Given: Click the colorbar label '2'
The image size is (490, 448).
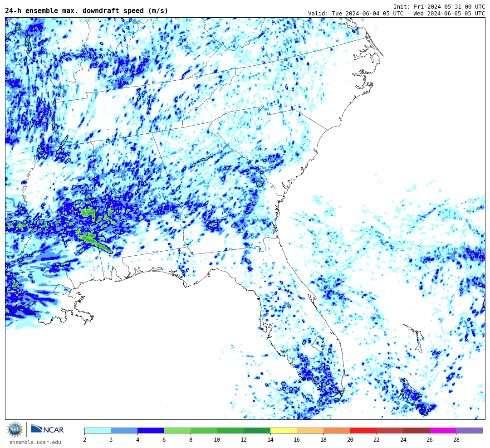Looking at the screenshot, I should pyautogui.click(x=85, y=439).
